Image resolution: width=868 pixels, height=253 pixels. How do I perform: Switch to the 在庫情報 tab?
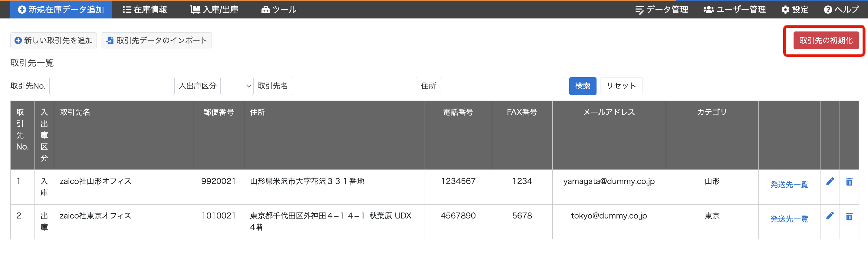[x=145, y=9]
